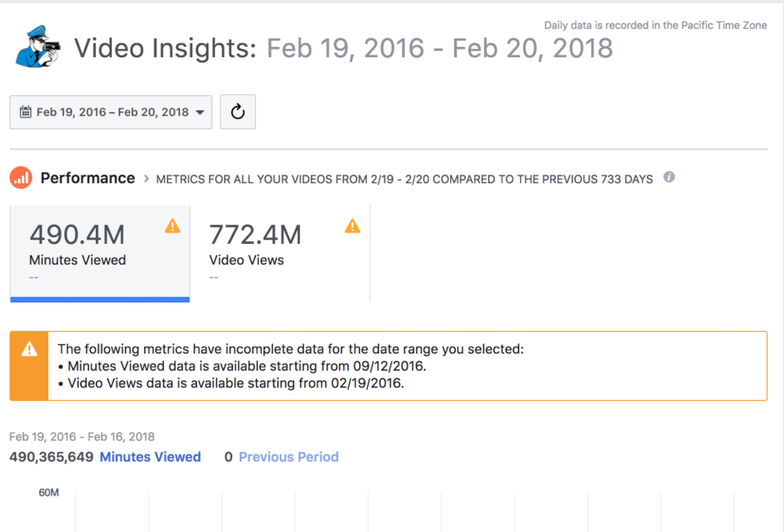Click the '490,365,649' minutes total value
Image resolution: width=784 pixels, height=532 pixels.
click(x=52, y=457)
